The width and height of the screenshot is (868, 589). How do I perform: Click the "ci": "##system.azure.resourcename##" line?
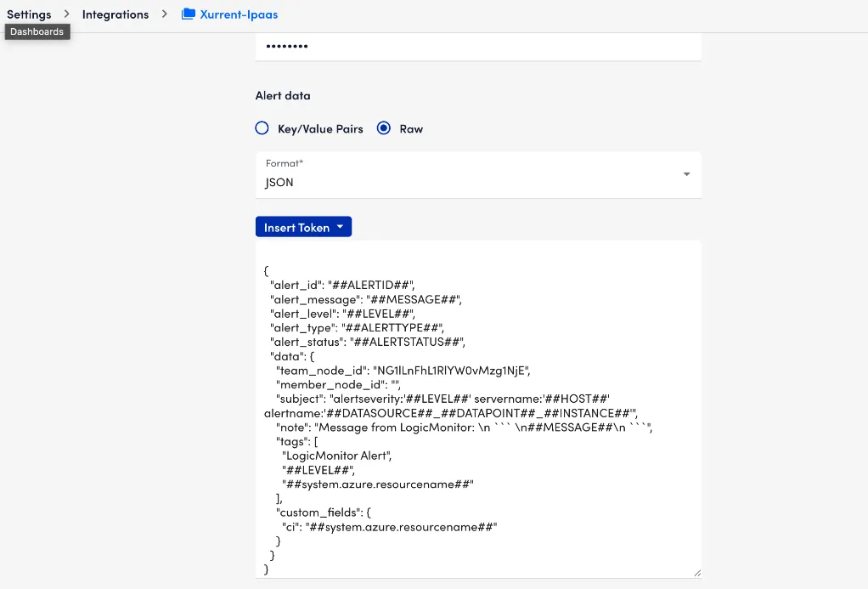pyautogui.click(x=389, y=527)
